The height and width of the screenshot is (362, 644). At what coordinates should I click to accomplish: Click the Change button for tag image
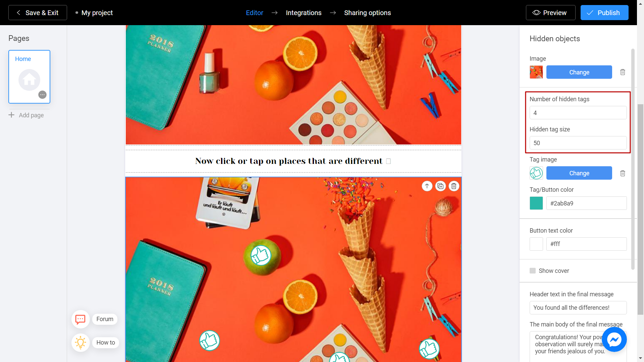[x=579, y=173]
